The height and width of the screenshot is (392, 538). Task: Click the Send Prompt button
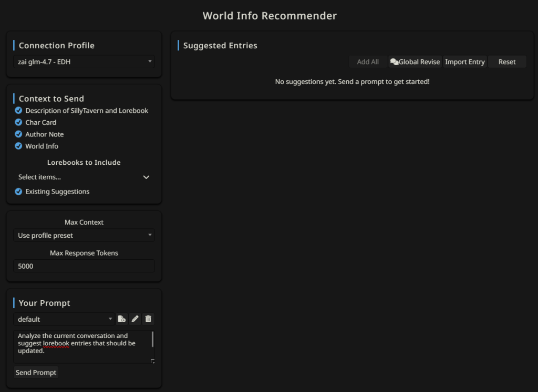[x=36, y=373]
